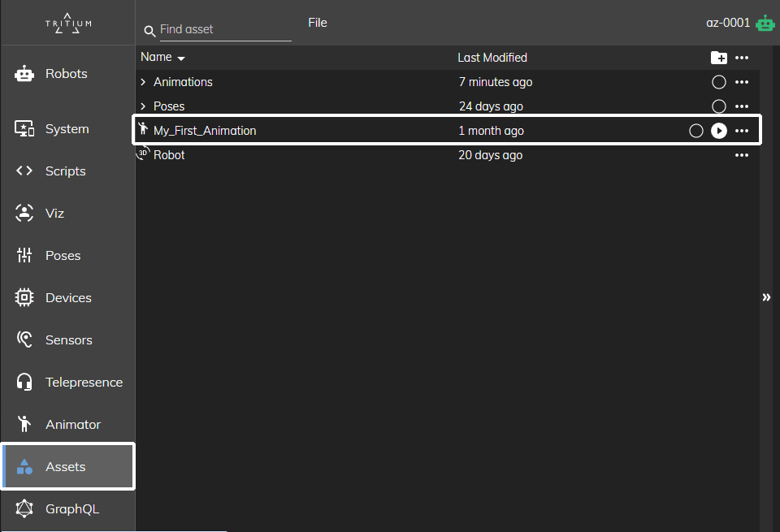Click the az-0001 robot name
The width and height of the screenshot is (780, 532).
(x=728, y=23)
